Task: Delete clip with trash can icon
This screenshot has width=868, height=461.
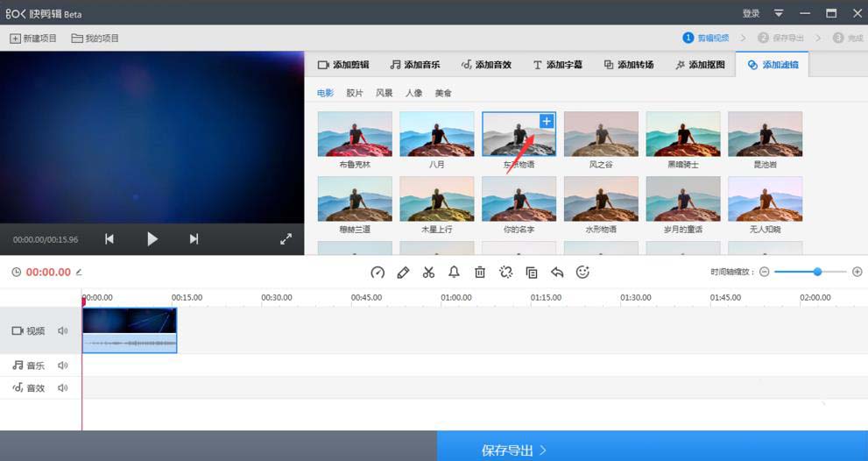Action: pyautogui.click(x=480, y=272)
